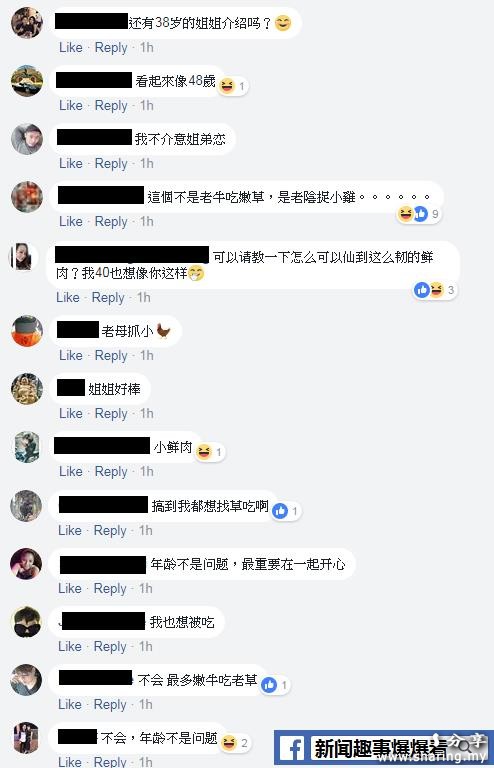The height and width of the screenshot is (768, 494).
Task: Click the 1h timestamp on 小鮮肉 comment
Action: 147,471
